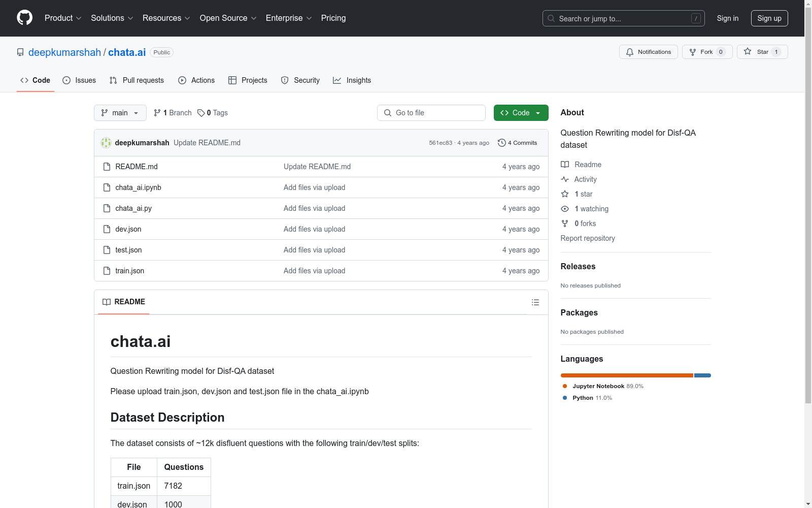
Task: Click the magnifier icon in search box
Action: tap(551, 18)
